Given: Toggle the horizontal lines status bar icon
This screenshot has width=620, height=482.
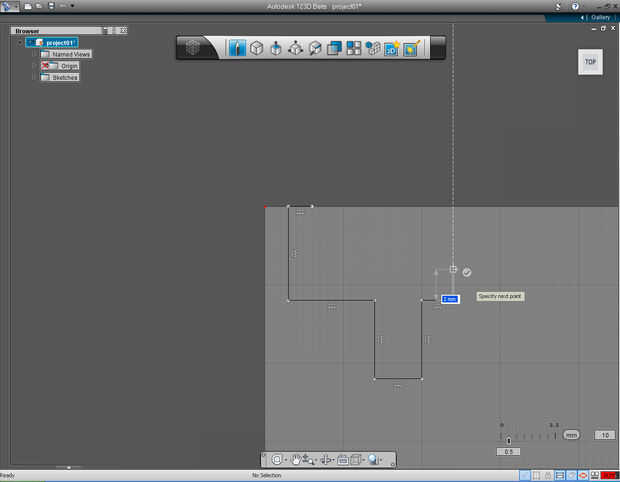Looking at the screenshot, I should coord(560,475).
